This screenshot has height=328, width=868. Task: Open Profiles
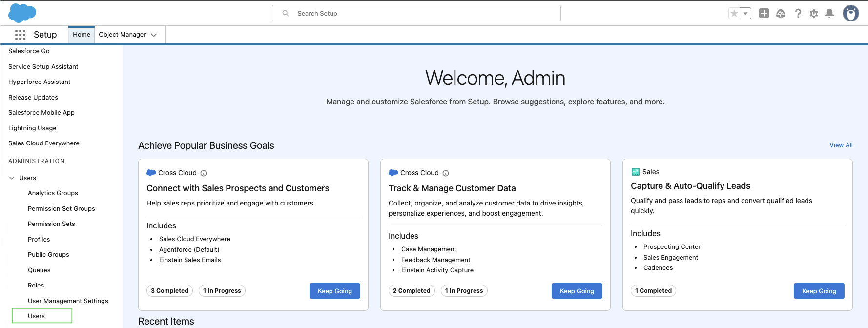click(39, 240)
